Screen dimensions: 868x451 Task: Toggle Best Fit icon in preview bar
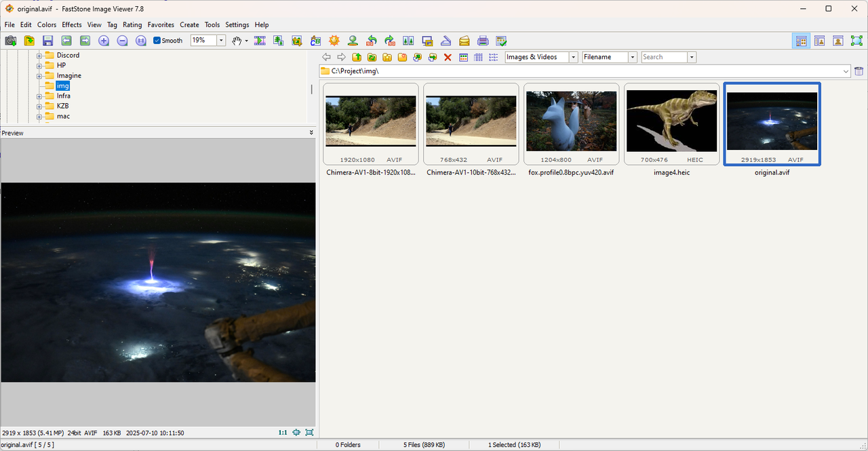tap(296, 433)
